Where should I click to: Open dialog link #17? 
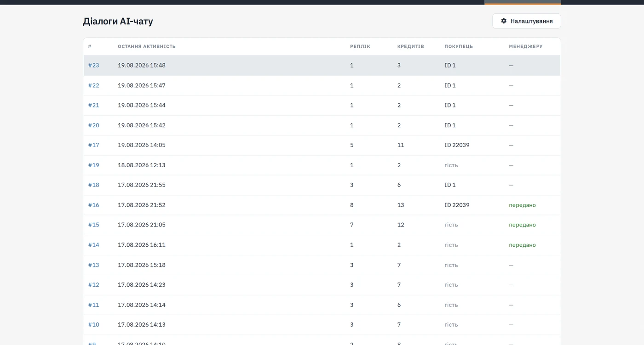(94, 145)
